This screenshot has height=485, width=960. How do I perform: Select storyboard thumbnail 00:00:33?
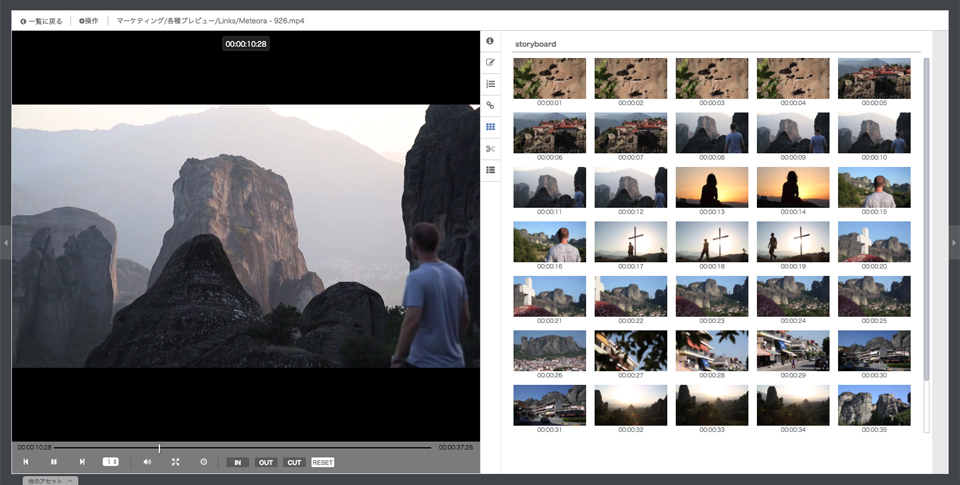point(712,405)
